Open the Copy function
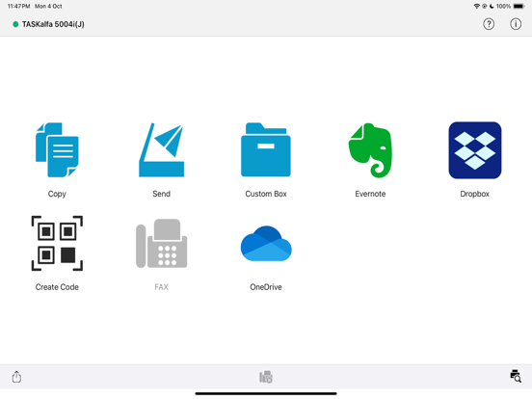 coord(57,150)
